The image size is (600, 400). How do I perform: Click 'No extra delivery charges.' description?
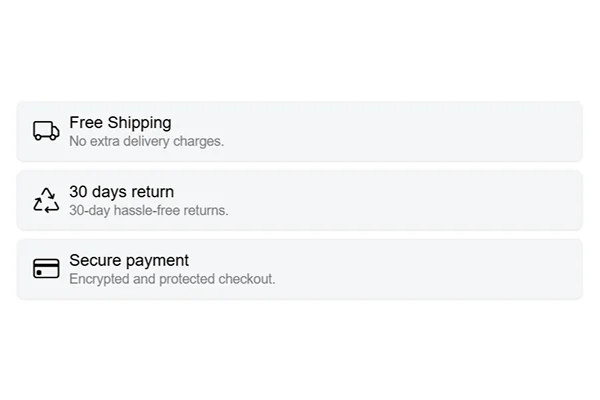tap(146, 142)
